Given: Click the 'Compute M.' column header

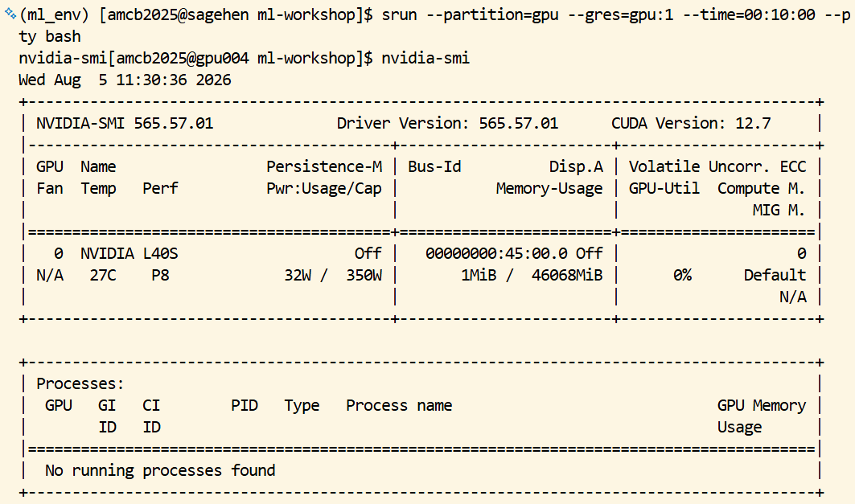Looking at the screenshot, I should [761, 189].
